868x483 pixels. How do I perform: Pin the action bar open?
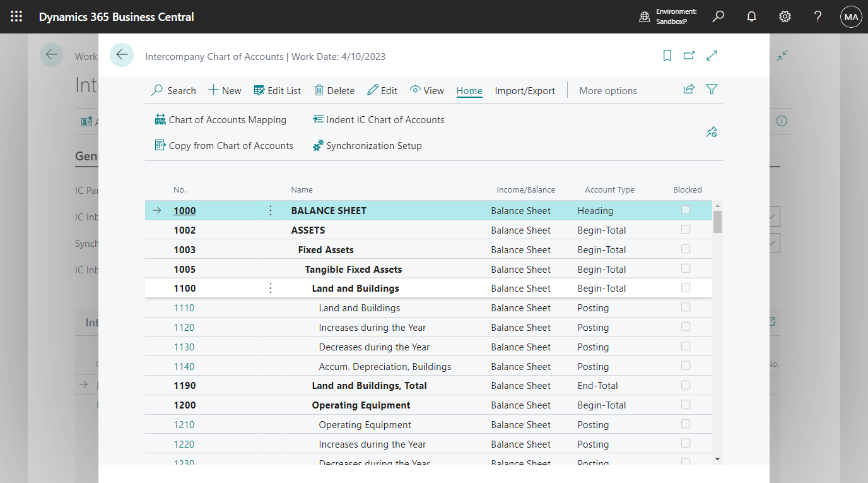(712, 132)
